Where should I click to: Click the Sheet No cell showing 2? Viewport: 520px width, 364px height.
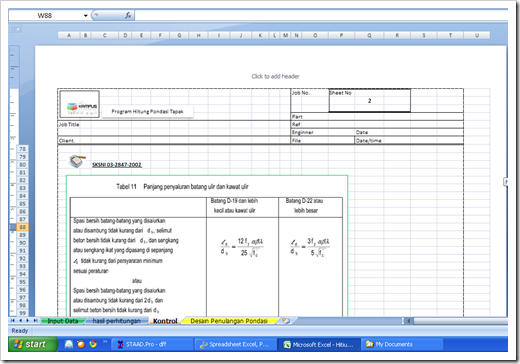(x=369, y=101)
